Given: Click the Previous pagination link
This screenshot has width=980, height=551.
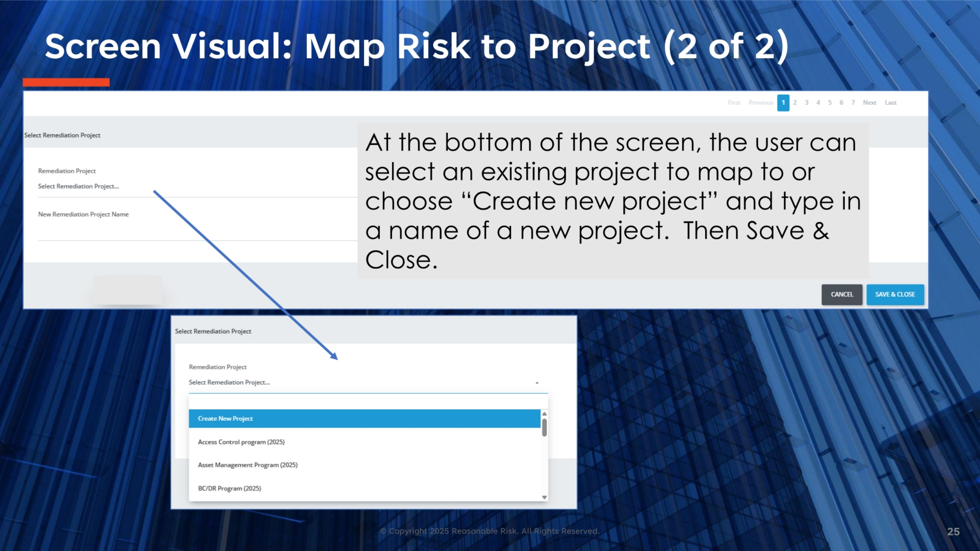Looking at the screenshot, I should (x=761, y=102).
